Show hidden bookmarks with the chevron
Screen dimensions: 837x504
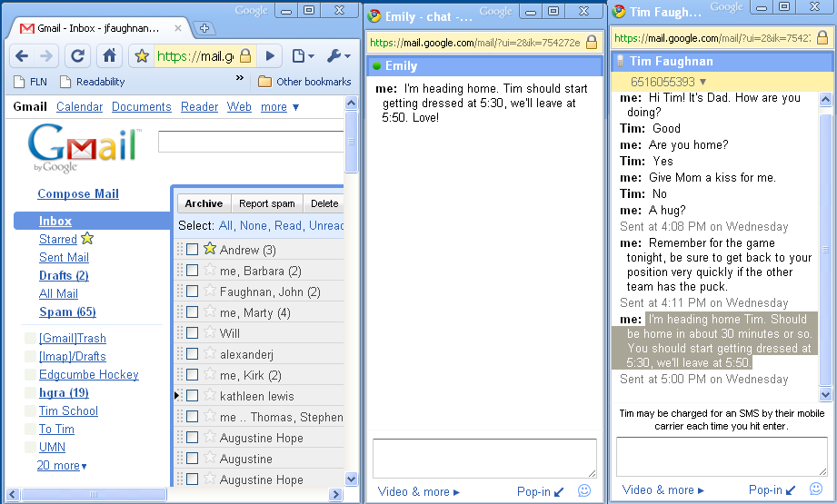tap(240, 78)
